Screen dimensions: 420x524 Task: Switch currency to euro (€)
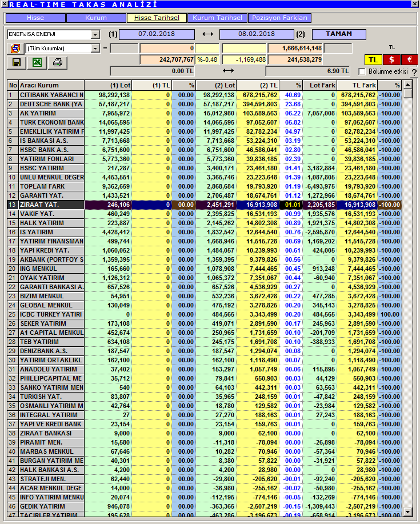click(x=410, y=60)
